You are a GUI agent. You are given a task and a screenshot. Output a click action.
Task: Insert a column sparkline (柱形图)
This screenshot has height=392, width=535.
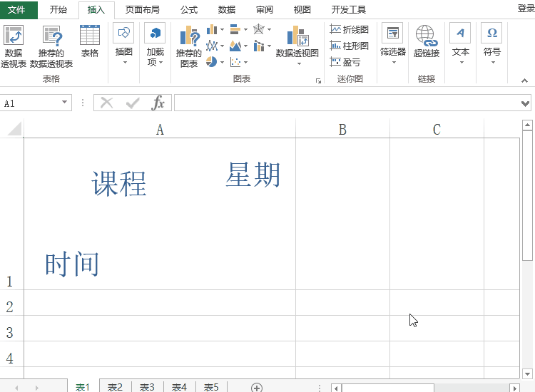[x=349, y=46]
